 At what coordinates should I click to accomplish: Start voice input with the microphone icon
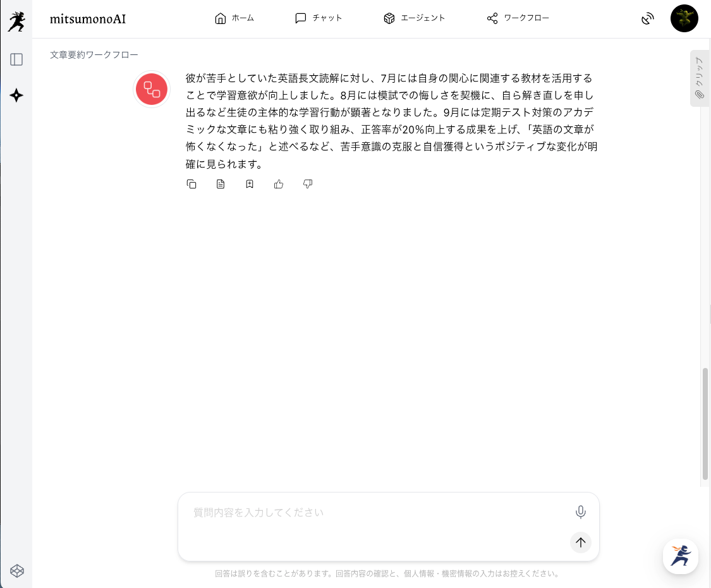[x=580, y=512]
